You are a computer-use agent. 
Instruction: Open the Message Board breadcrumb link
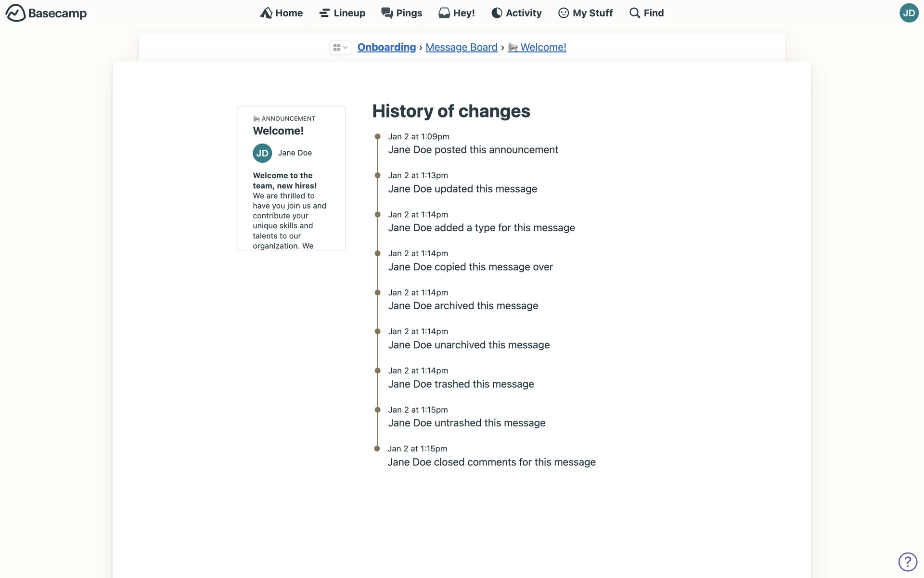click(x=461, y=47)
